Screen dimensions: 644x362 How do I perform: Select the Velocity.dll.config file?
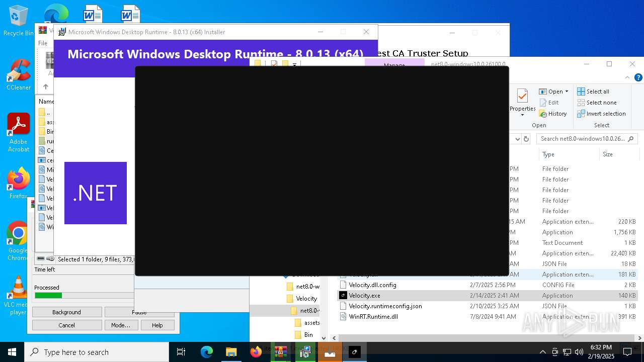pos(372,285)
